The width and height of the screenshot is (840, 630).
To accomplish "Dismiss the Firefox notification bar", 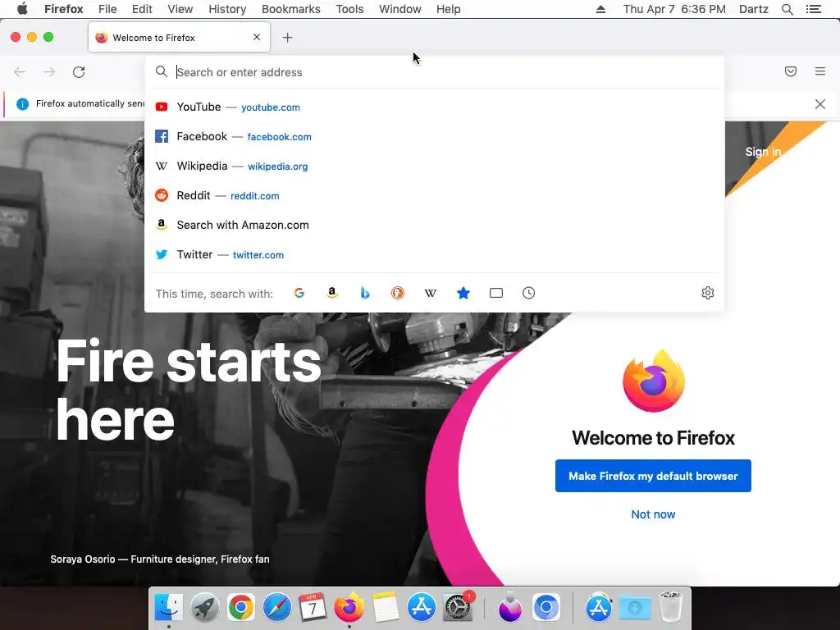I will click(820, 104).
